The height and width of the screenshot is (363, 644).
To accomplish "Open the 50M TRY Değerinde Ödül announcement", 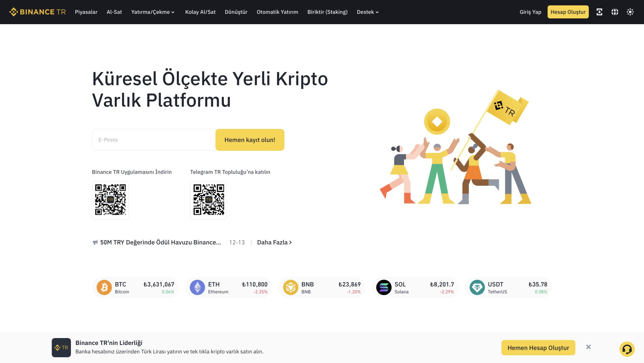I will tap(160, 242).
